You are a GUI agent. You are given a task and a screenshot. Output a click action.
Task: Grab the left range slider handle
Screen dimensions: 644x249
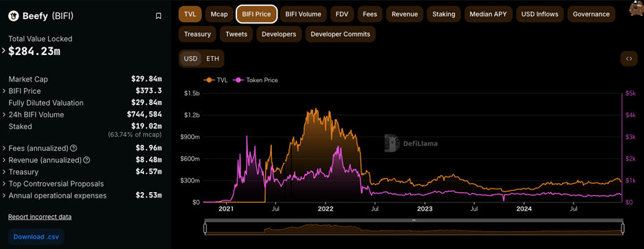(205, 228)
